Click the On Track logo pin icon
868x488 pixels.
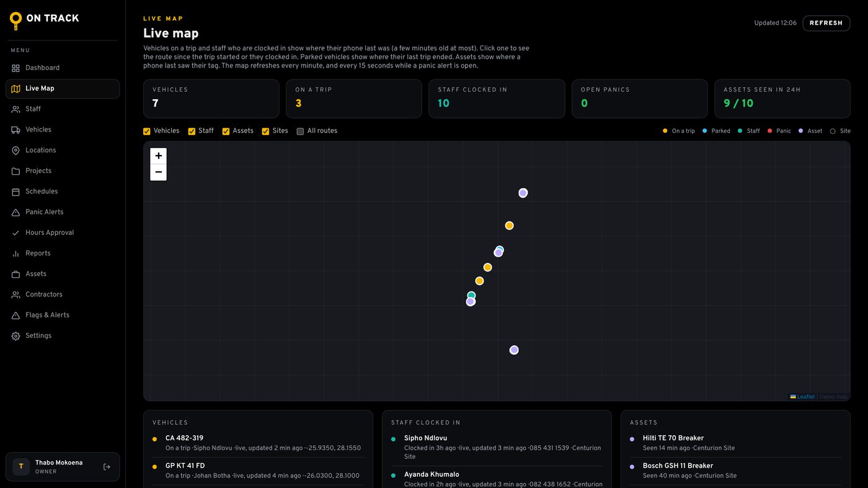(15, 20)
